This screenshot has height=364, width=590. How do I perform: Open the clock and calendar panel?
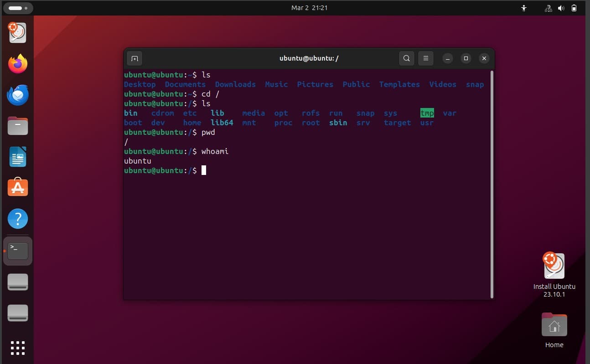309,8
